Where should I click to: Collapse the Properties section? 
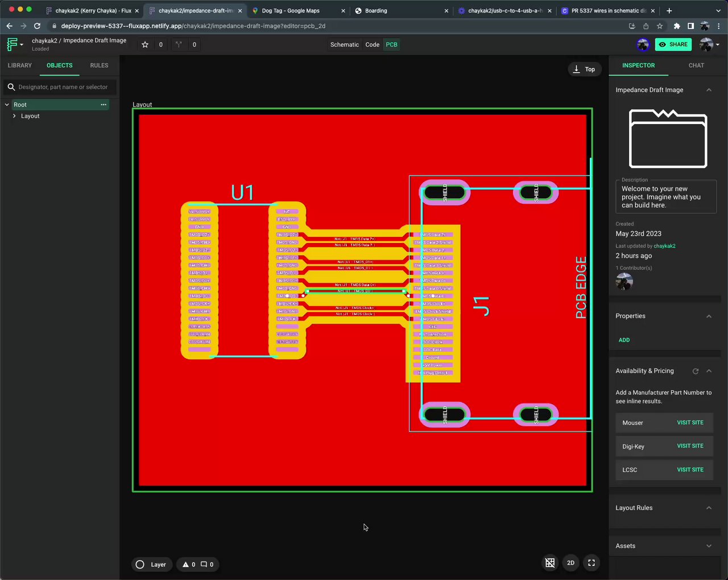(x=709, y=316)
